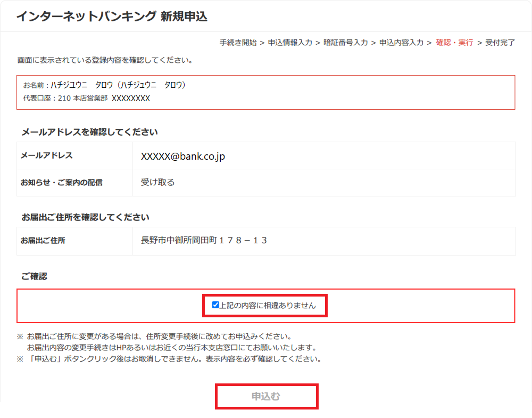The image size is (532, 418).
Task: Click the 手続き開始 breadcrumb step
Action: [x=238, y=43]
